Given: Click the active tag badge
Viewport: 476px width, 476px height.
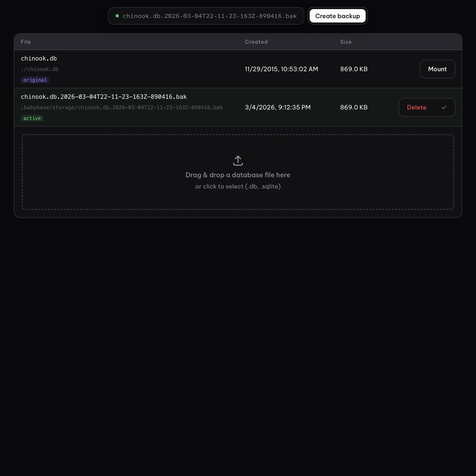Looking at the screenshot, I should click(32, 118).
